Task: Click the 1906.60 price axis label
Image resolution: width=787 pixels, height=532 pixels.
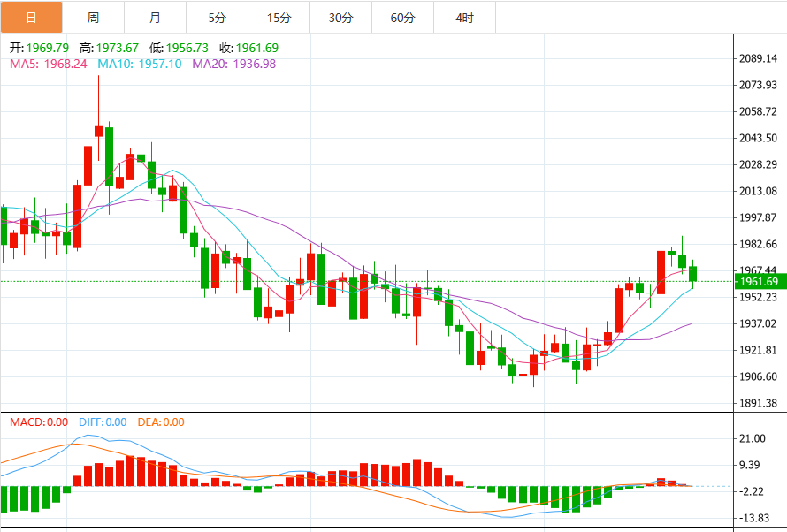Action: coord(758,376)
